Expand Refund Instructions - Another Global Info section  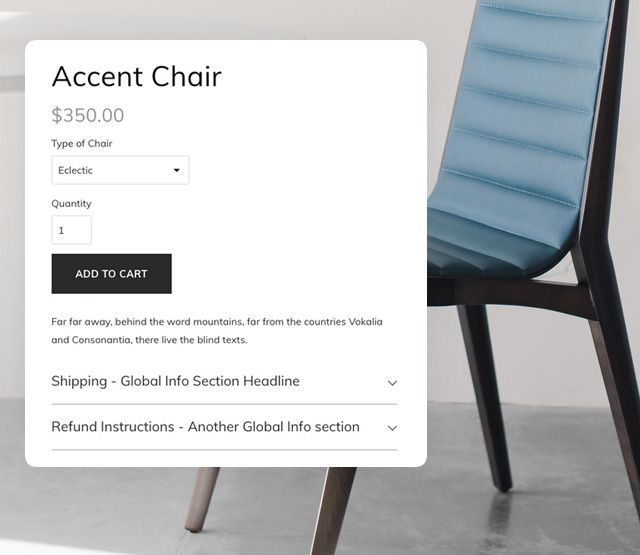tap(205, 427)
